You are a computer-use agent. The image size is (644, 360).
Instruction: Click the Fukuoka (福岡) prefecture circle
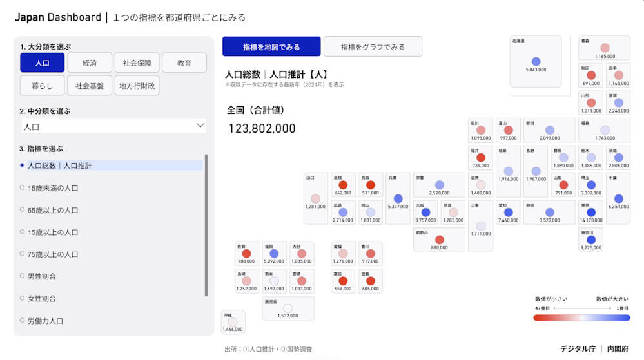(274, 254)
